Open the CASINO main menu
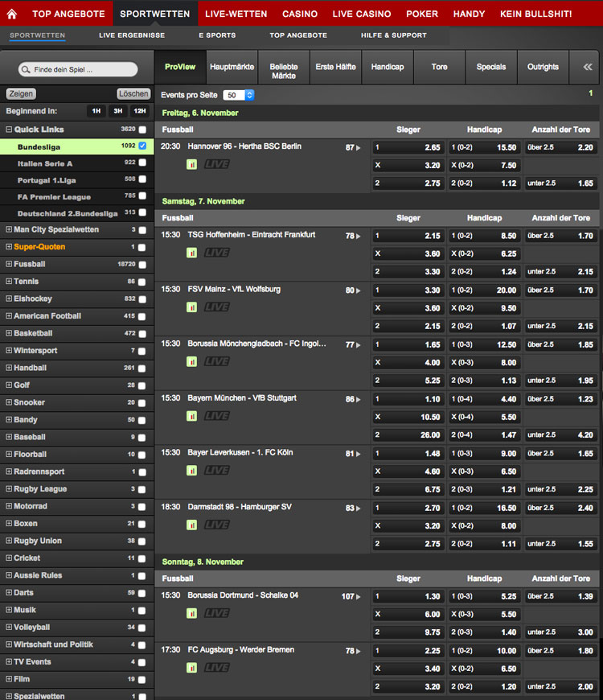 click(300, 14)
